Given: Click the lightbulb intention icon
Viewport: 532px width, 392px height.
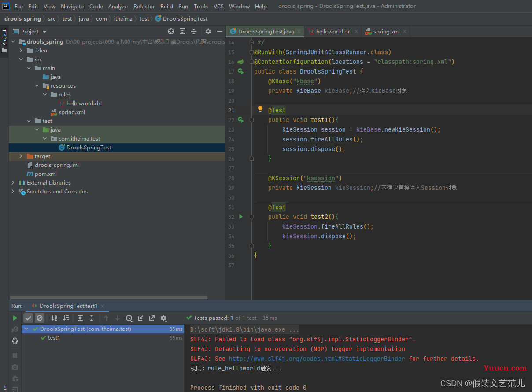Looking at the screenshot, I should pyautogui.click(x=260, y=109).
